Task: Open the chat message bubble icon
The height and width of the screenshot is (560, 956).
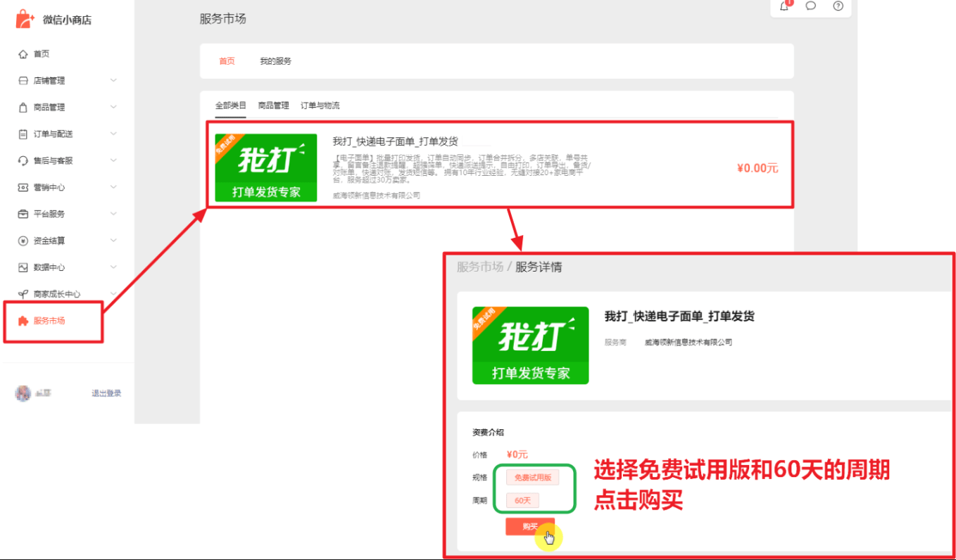Action: (x=811, y=6)
